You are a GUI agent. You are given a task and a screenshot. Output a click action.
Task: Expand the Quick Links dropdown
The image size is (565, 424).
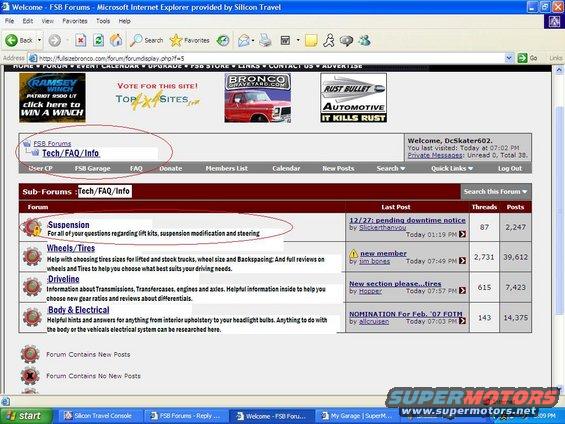pos(471,169)
